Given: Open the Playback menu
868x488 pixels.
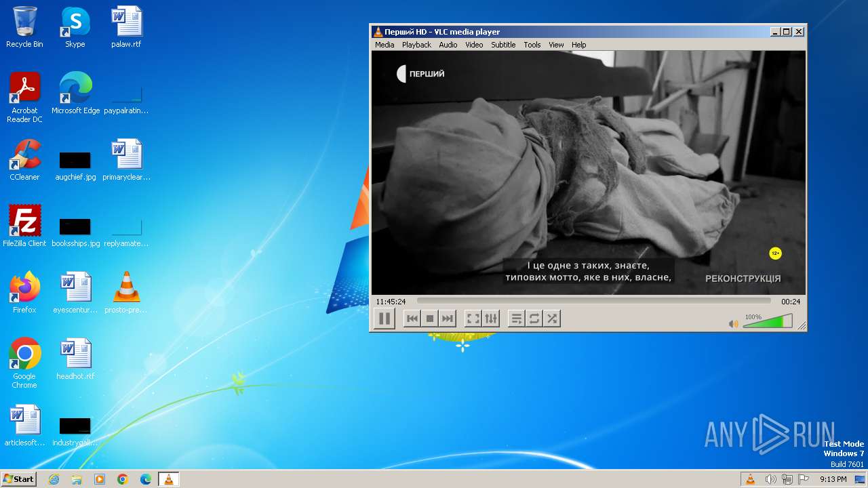Looking at the screenshot, I should (416, 45).
